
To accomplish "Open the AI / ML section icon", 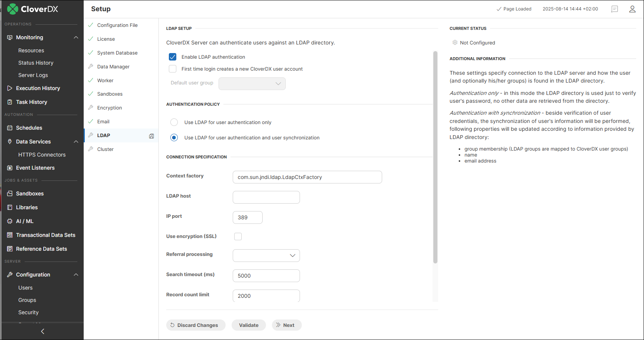I will [9, 221].
